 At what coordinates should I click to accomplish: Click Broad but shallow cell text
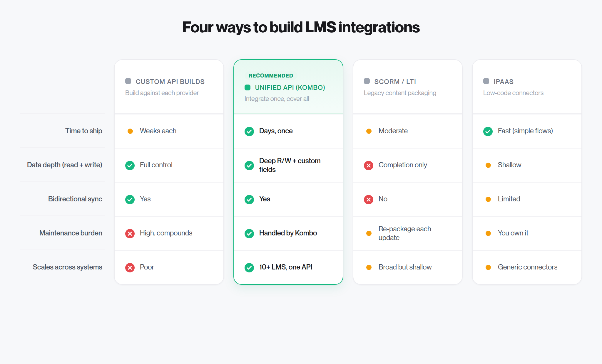tap(405, 267)
